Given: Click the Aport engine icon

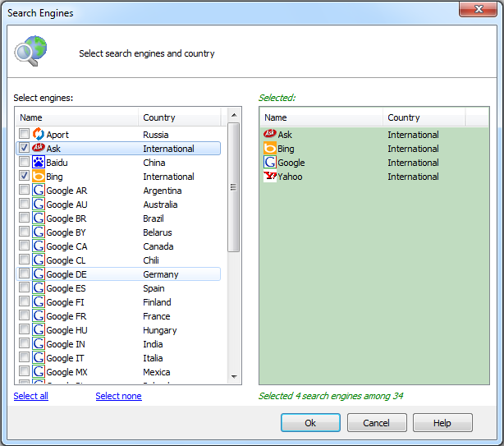Looking at the screenshot, I should click(x=39, y=134).
